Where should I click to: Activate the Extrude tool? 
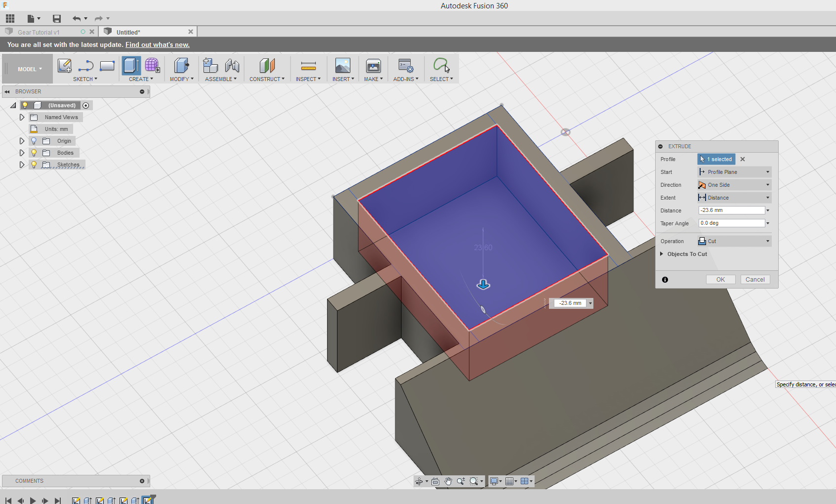coord(130,66)
